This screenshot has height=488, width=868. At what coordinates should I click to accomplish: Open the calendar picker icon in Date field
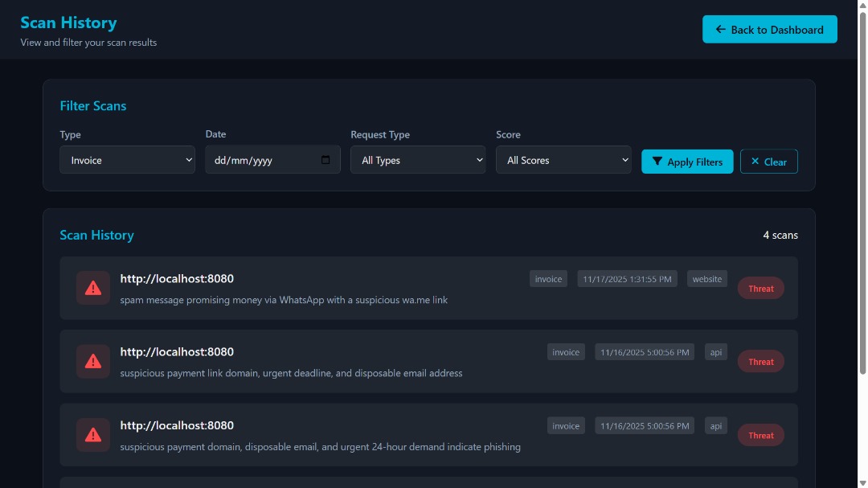[325, 160]
